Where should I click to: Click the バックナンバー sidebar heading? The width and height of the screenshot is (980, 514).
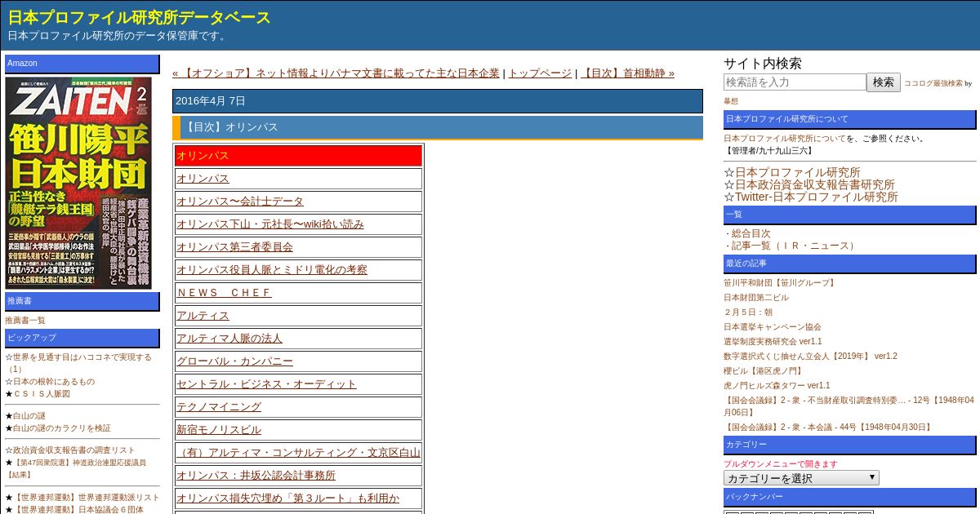[x=849, y=497]
